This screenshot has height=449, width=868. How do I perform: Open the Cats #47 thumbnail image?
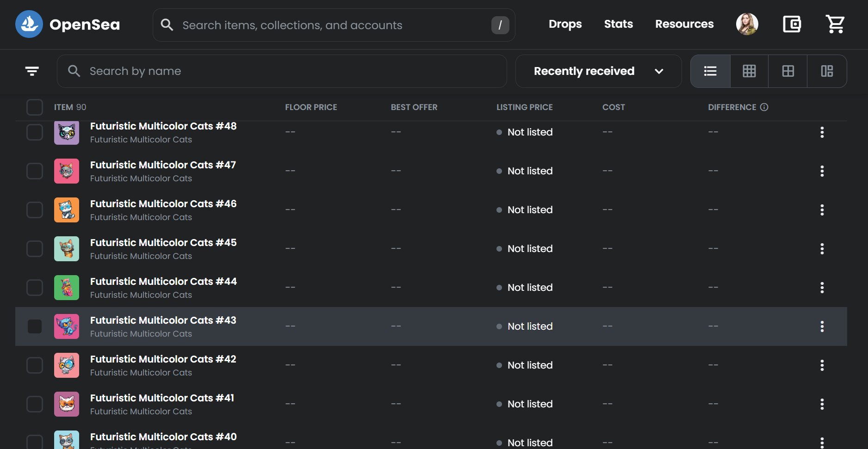click(67, 171)
